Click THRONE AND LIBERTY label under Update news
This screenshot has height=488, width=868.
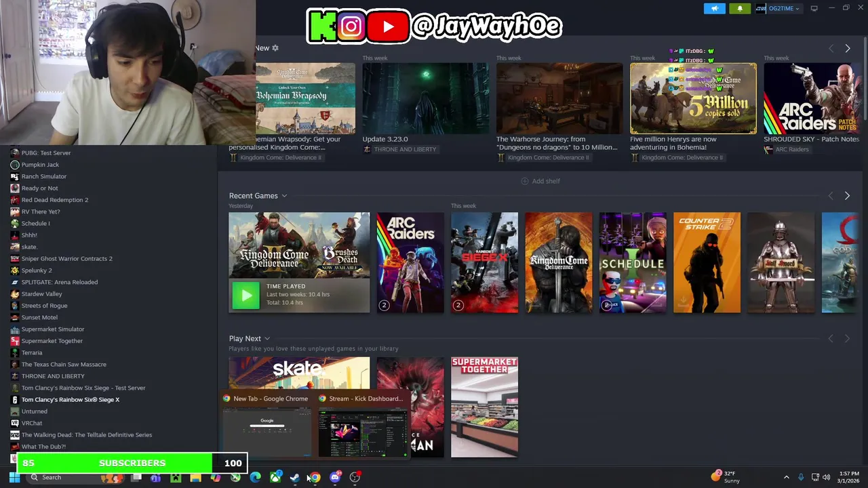click(405, 149)
